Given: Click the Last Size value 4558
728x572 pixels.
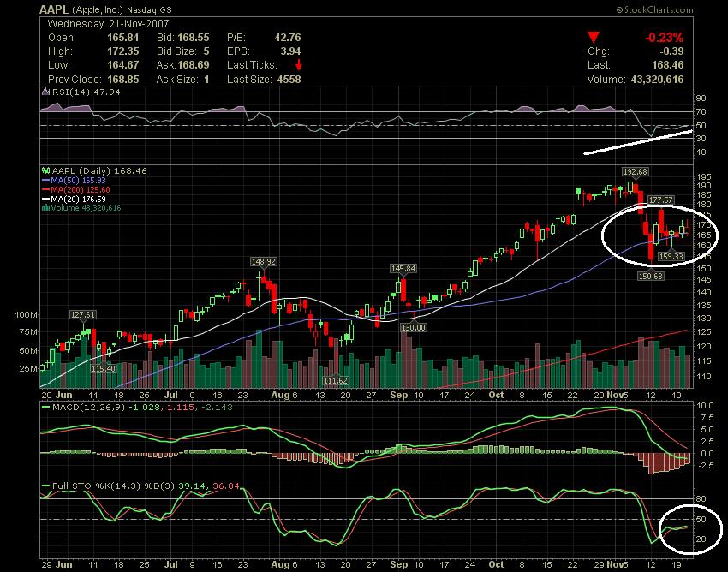Looking at the screenshot, I should 289,80.
